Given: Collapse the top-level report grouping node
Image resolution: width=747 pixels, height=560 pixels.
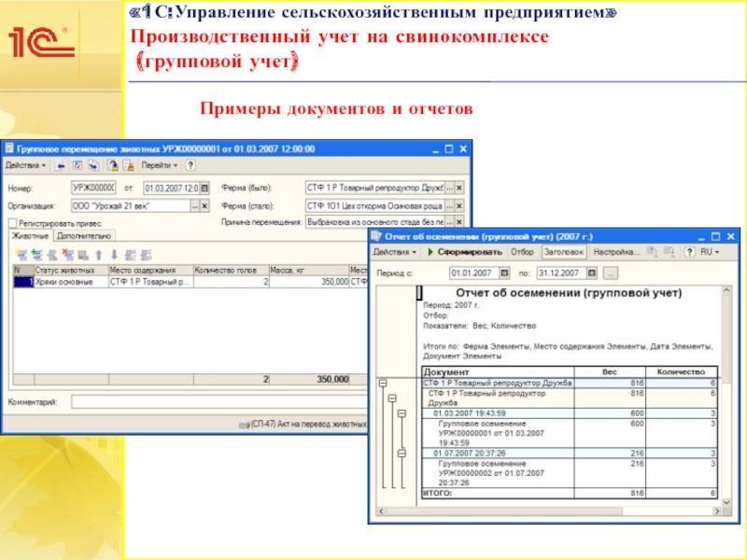Looking at the screenshot, I should click(x=383, y=384).
